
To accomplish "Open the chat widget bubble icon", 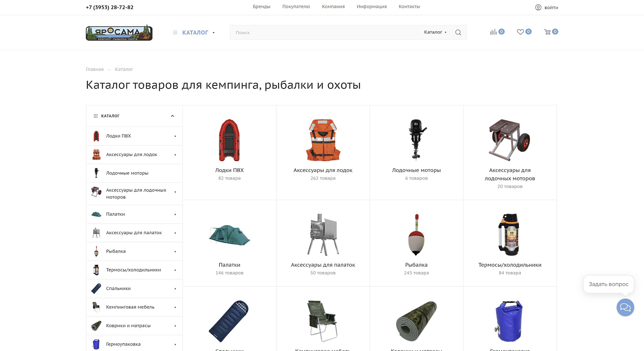I will (625, 307).
